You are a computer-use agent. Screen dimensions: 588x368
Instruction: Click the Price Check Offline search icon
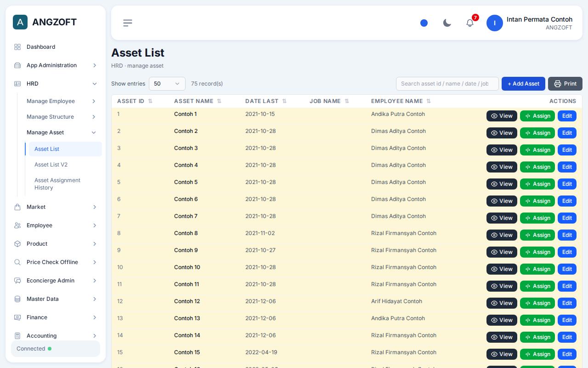(x=17, y=262)
